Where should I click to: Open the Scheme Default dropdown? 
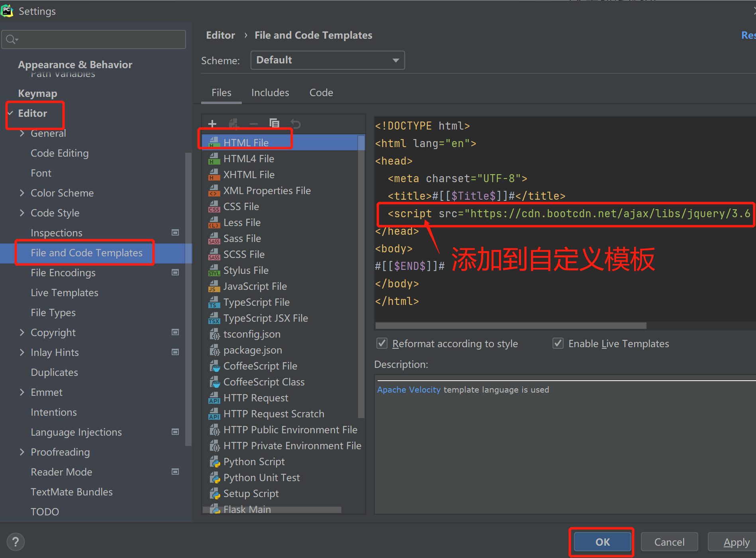point(327,60)
